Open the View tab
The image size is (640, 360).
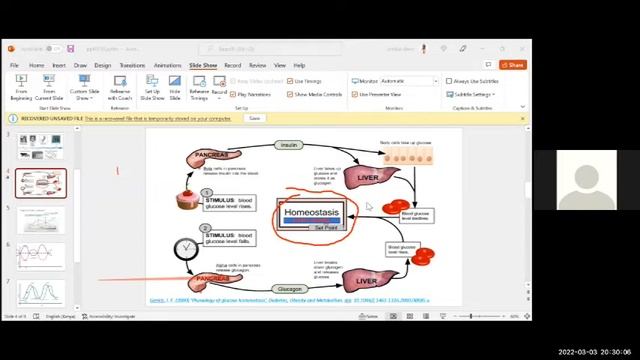click(x=280, y=65)
